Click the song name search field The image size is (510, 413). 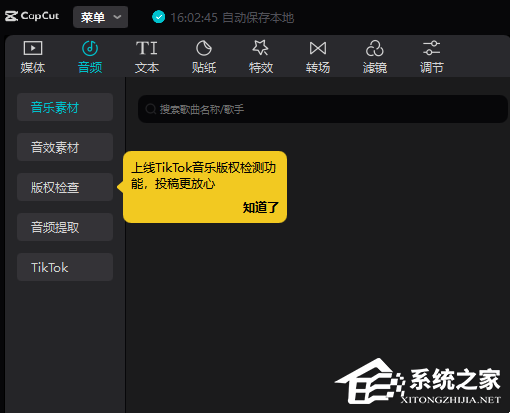point(323,109)
